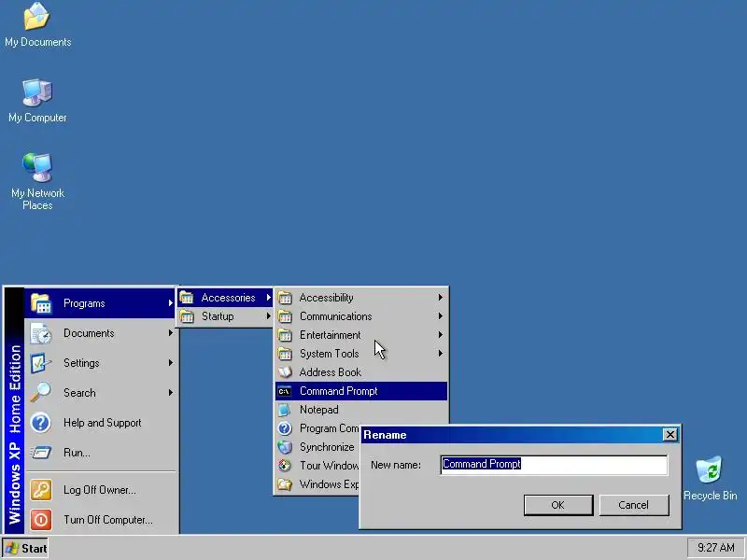This screenshot has height=560, width=747.
Task: Select the highlighted Command Prompt menu entry
Action: 361,391
